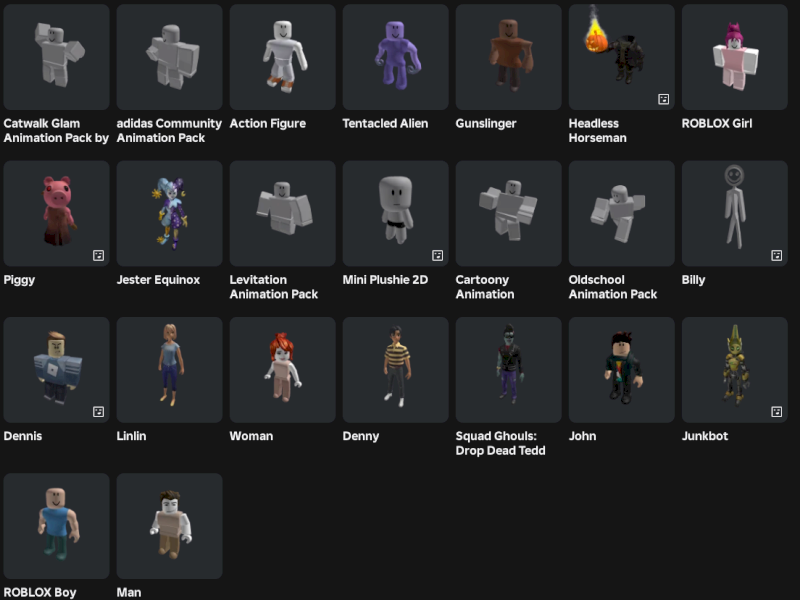
Task: Click the 'John' name label
Action: click(582, 436)
